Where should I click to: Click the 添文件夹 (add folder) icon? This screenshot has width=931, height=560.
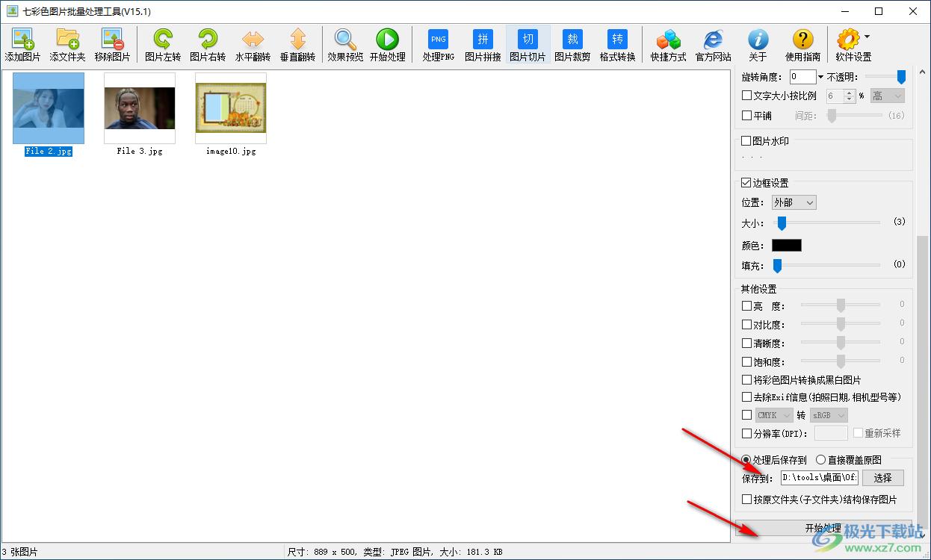point(67,40)
